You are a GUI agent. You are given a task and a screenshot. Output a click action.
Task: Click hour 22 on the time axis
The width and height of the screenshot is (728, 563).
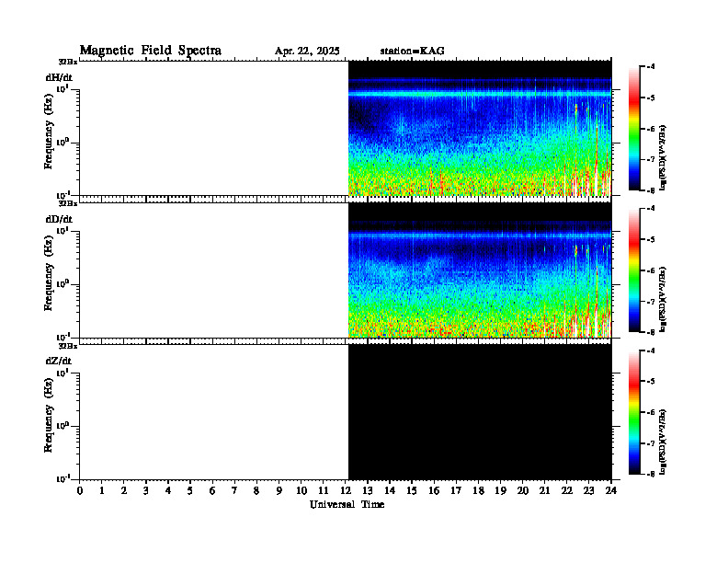567,491
